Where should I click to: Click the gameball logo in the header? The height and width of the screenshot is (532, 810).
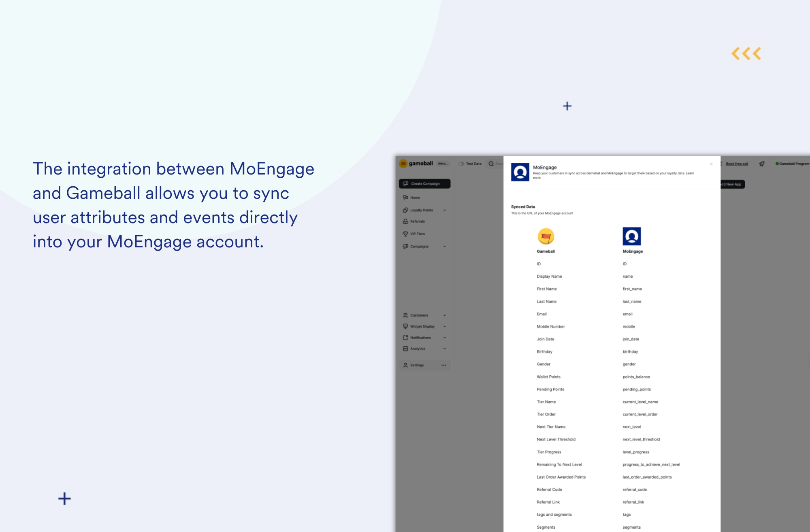click(x=416, y=164)
